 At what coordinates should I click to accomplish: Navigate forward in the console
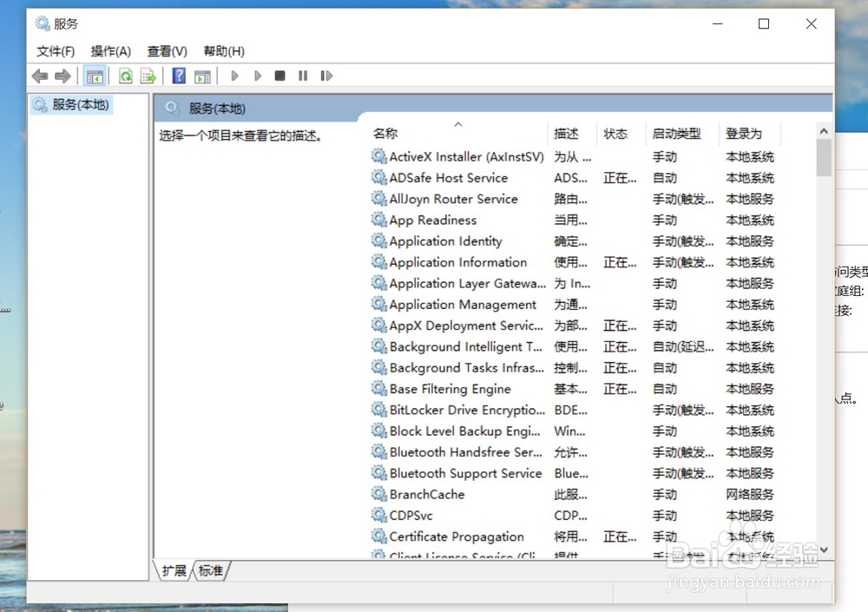(62, 76)
